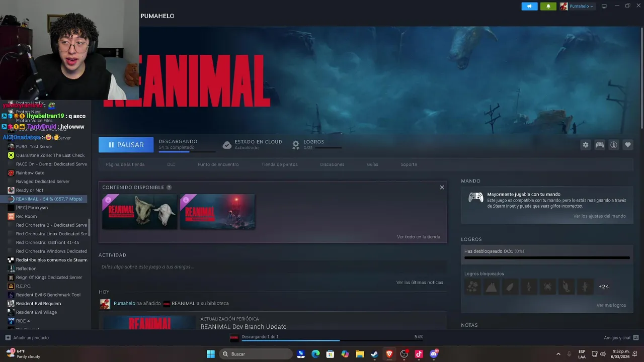Open game settings gear icon
This screenshot has height=362, width=644.
(585, 145)
